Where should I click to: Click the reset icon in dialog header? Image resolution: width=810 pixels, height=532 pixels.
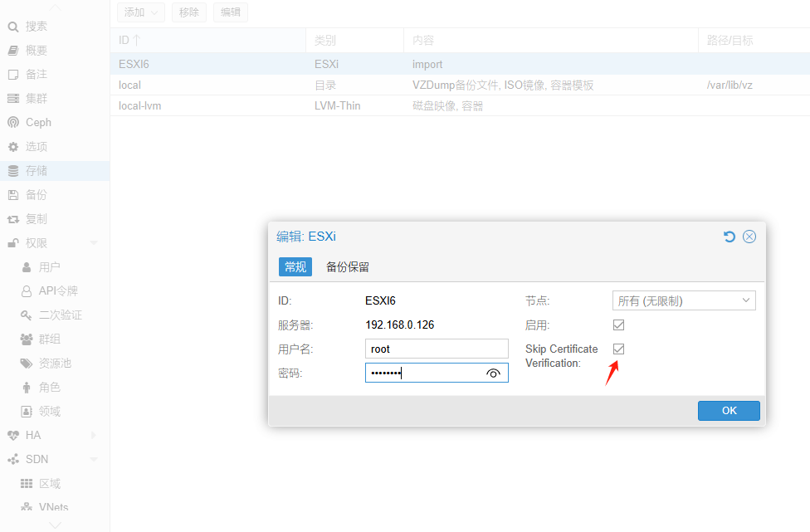729,237
